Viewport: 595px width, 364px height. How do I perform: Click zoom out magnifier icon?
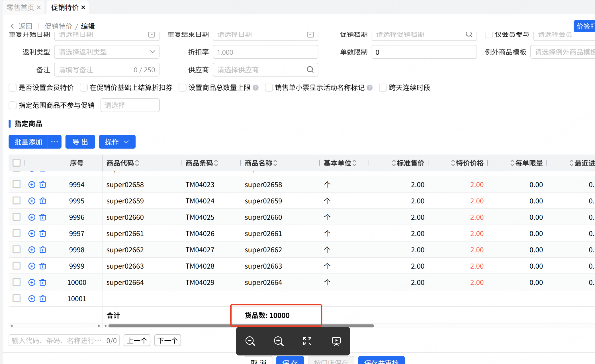pyautogui.click(x=250, y=341)
